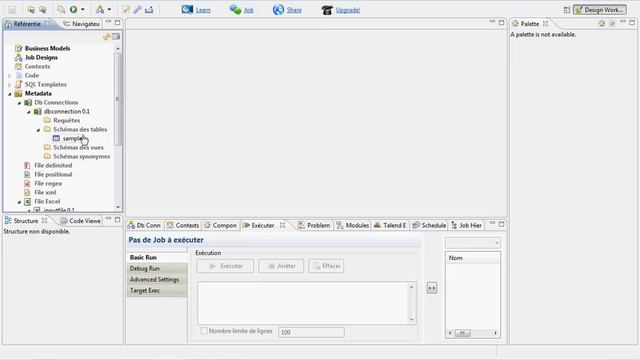Click the repository tree vertical scrollbar
Viewport: 640px width, 360px height.
click(118, 99)
